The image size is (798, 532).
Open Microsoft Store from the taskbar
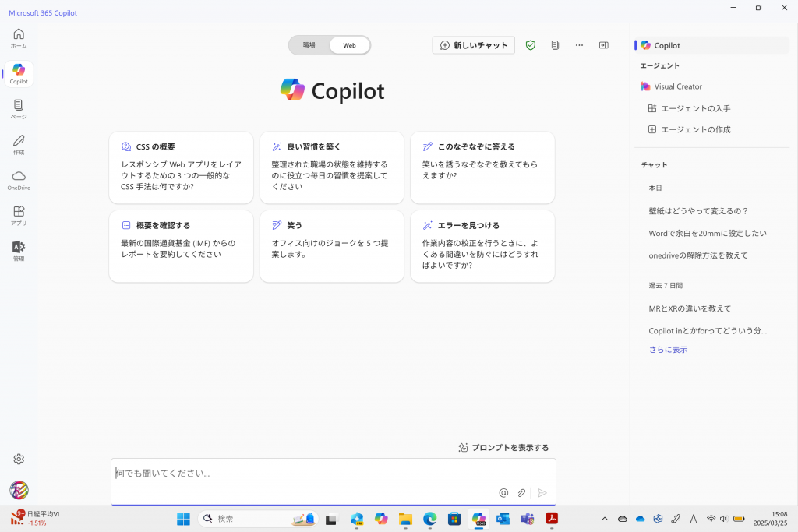click(x=454, y=519)
